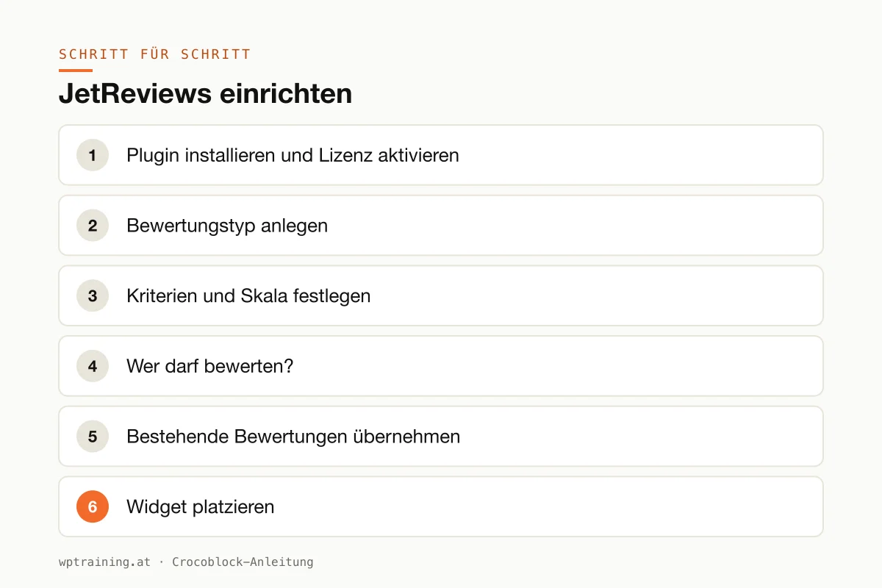Click the 'SCHRITT FÜR SCHRITT' label
Image resolution: width=882 pixels, height=588 pixels.
click(x=155, y=54)
